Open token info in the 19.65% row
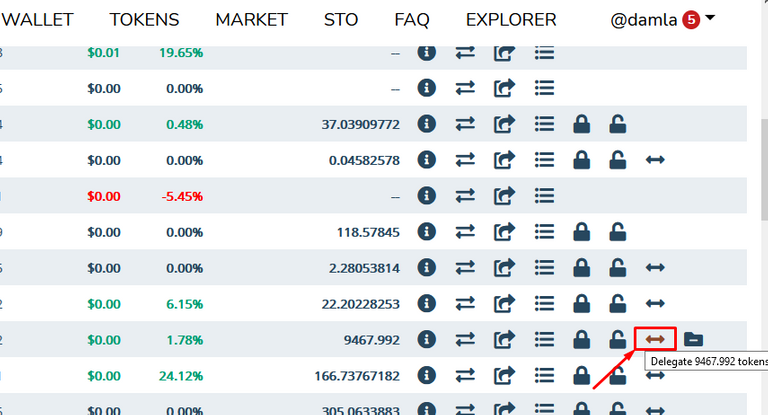The height and width of the screenshot is (415, 768). click(x=427, y=52)
